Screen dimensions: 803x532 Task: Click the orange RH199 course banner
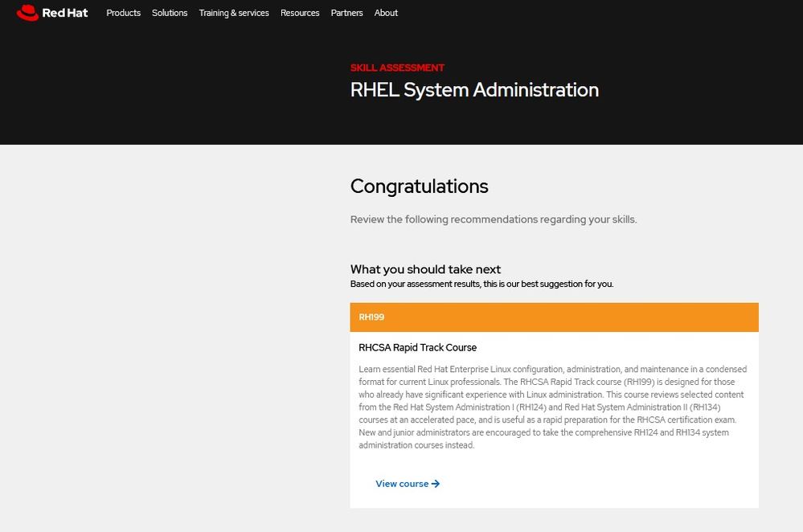pyautogui.click(x=554, y=317)
